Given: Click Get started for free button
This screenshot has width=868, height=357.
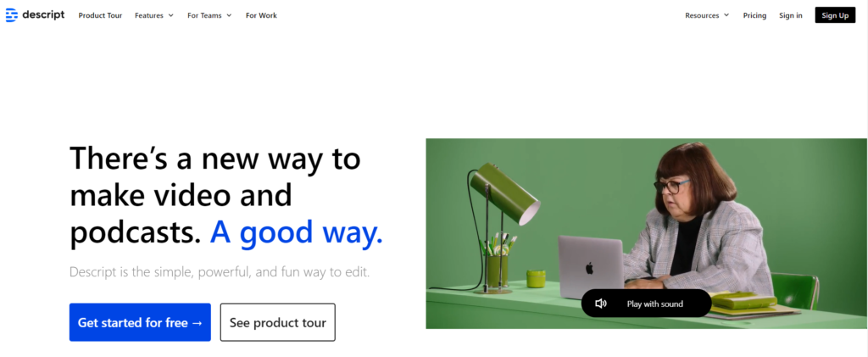Looking at the screenshot, I should pos(140,322).
